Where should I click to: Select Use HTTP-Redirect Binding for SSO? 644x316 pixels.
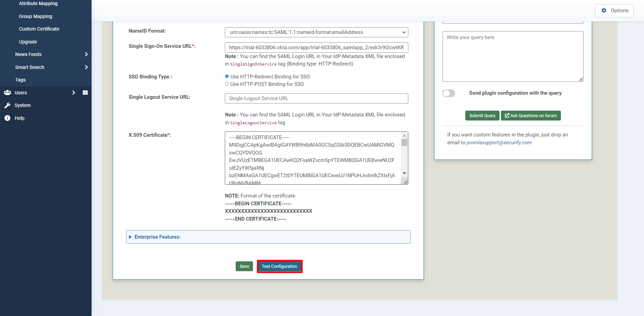point(227,76)
